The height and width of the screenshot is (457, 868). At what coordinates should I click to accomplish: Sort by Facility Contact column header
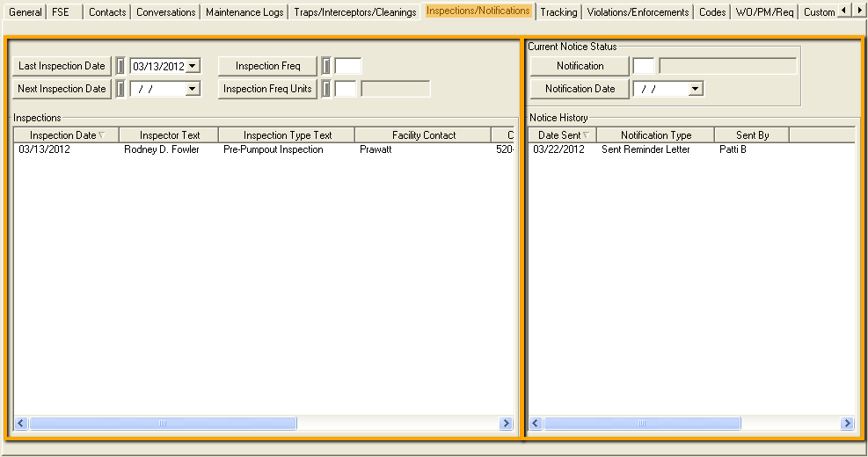click(x=423, y=135)
